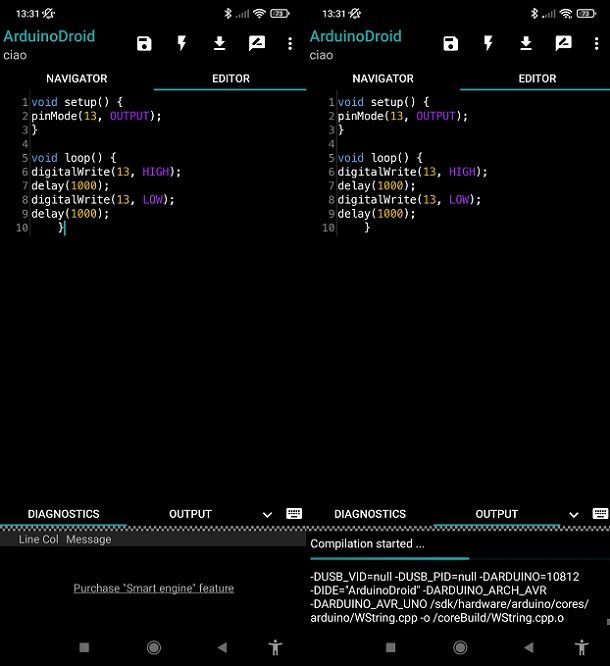The height and width of the screenshot is (666, 610).
Task: Click closing brace on line 10, left editor
Action: click(x=61, y=227)
